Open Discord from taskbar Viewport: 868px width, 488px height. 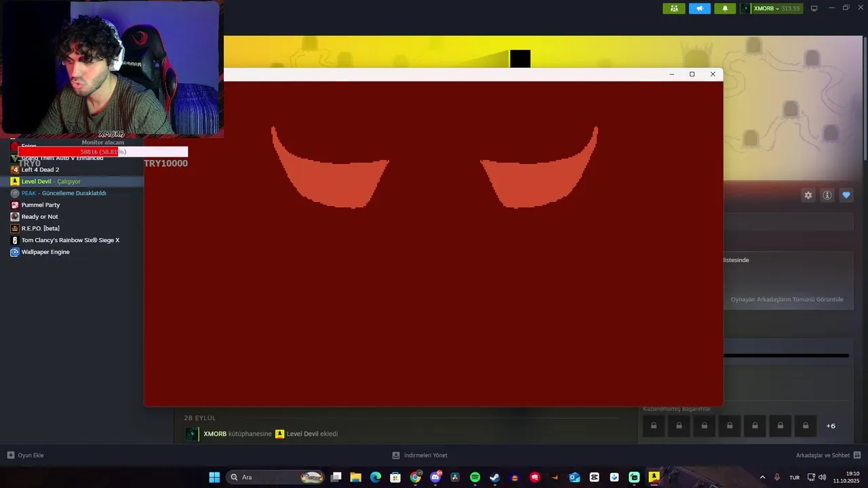[x=435, y=477]
